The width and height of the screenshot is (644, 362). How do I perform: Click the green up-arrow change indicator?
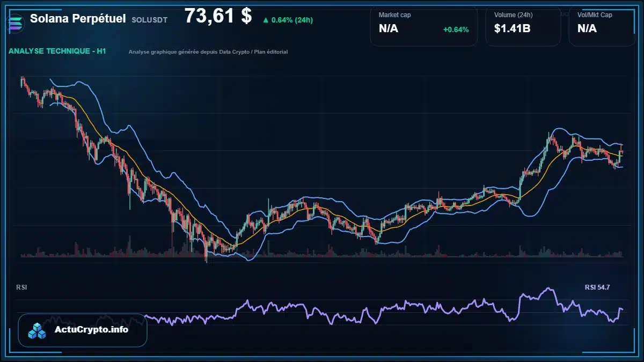[266, 20]
